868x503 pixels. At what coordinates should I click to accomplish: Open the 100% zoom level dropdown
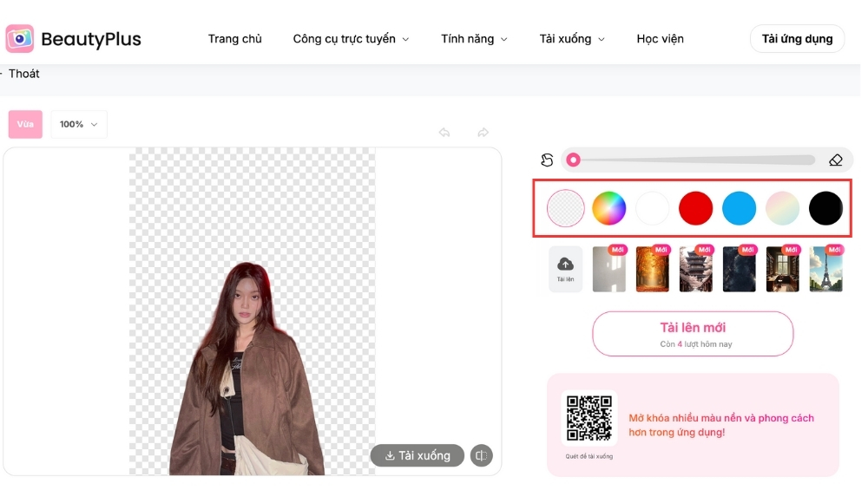78,124
